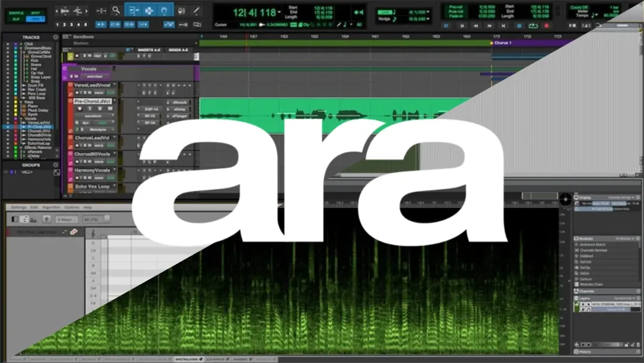The height and width of the screenshot is (363, 644).
Task: Select the Click track in Tracks list
Action: click(x=29, y=44)
